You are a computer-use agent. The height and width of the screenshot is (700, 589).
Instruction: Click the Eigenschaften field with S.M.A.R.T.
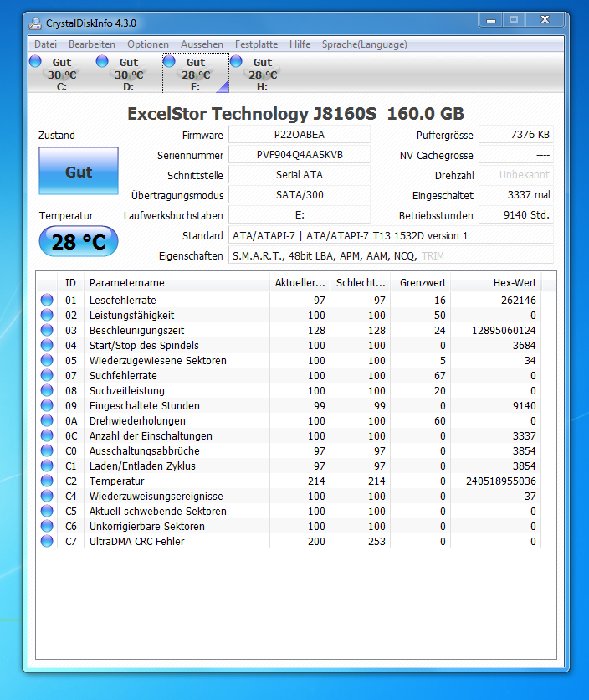coord(391,256)
